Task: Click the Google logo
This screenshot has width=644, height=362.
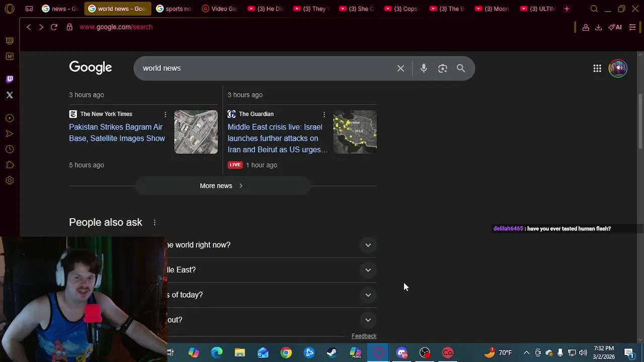Action: (x=91, y=68)
